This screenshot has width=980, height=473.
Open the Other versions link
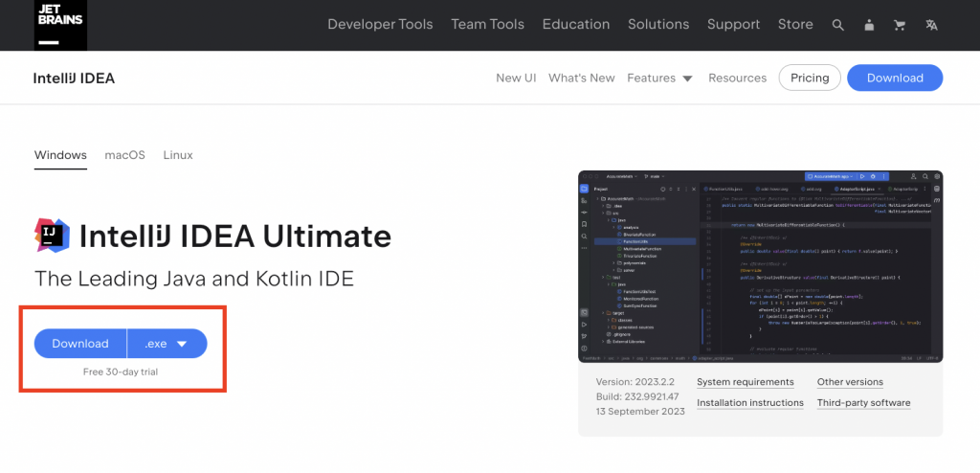[850, 382]
